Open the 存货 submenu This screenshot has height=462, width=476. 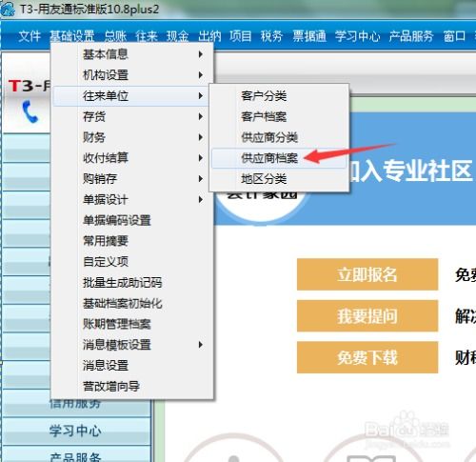point(131,116)
